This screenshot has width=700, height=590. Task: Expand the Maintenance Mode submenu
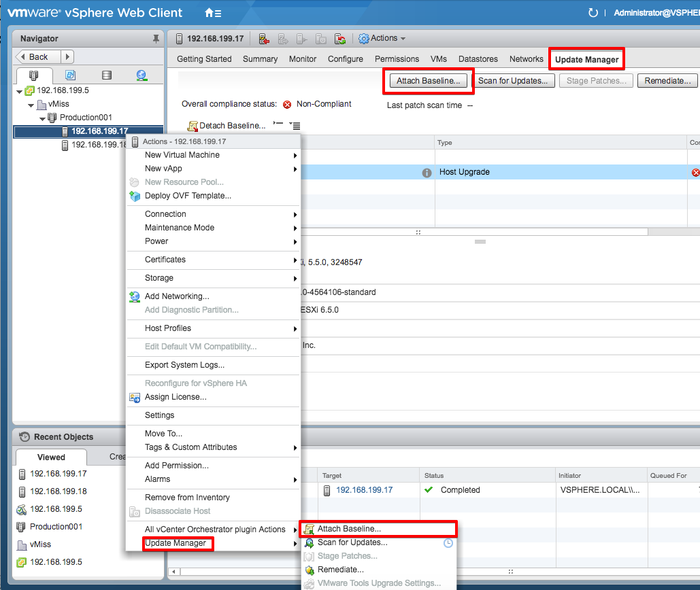coord(295,228)
